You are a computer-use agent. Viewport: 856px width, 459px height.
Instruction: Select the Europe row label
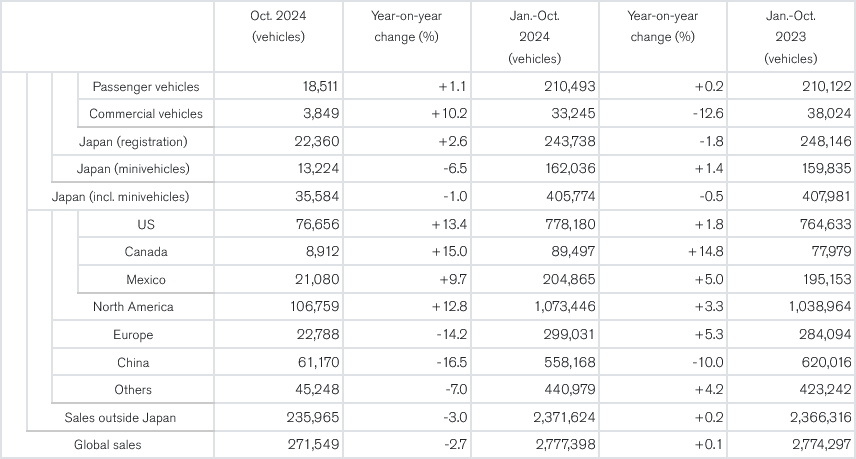tap(133, 334)
